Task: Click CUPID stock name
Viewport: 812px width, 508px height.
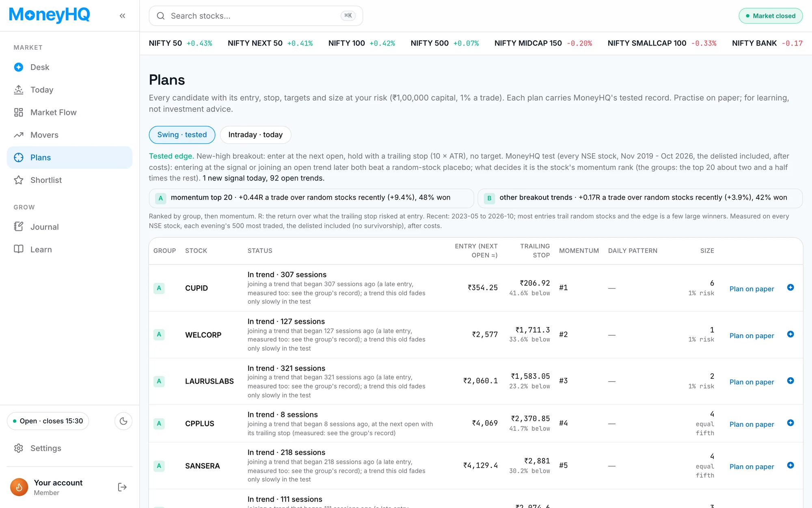Action: (197, 288)
